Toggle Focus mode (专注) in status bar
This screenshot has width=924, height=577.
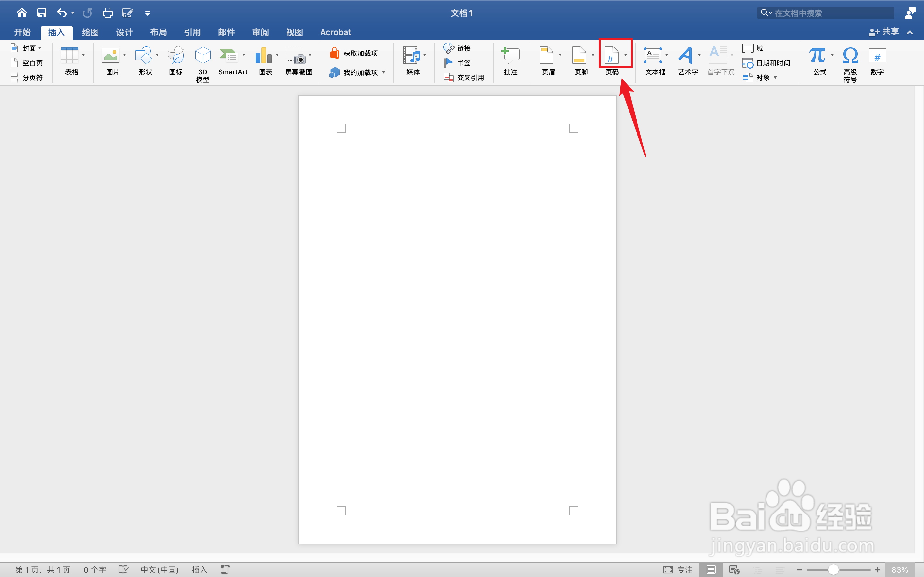coord(678,569)
